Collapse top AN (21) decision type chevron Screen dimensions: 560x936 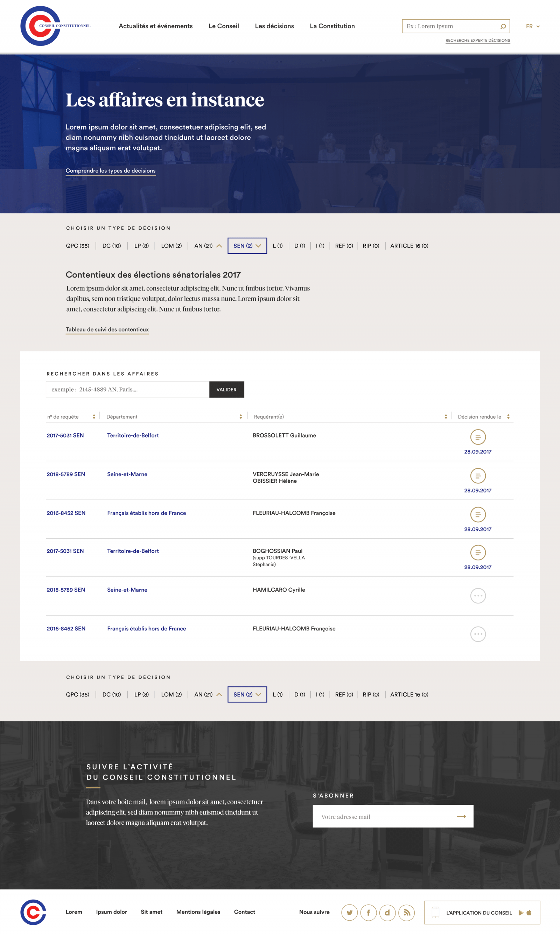(219, 246)
